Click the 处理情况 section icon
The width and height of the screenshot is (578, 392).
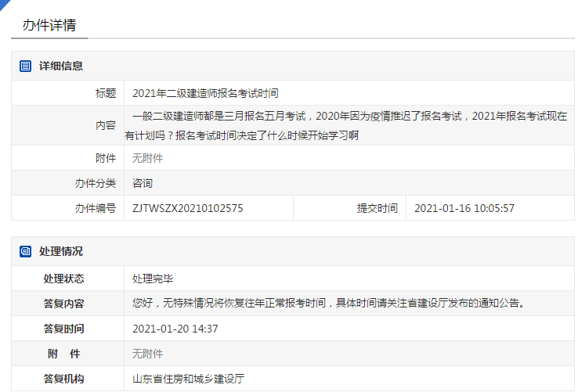point(25,252)
